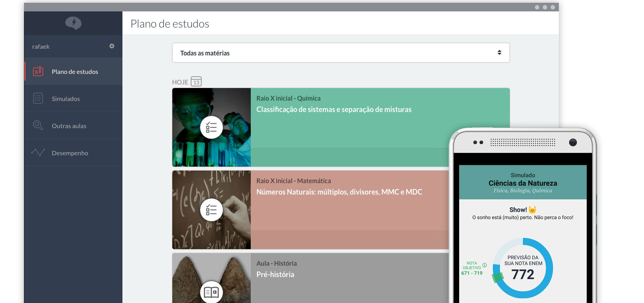Viewport: 644px width, 303px height.
Task: Click the PREVISÃO DA SUA NOTA ENEM label
Action: point(523,261)
